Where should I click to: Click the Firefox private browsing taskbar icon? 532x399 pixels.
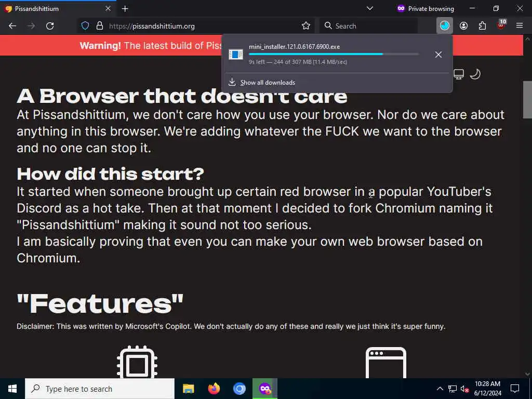point(265,389)
